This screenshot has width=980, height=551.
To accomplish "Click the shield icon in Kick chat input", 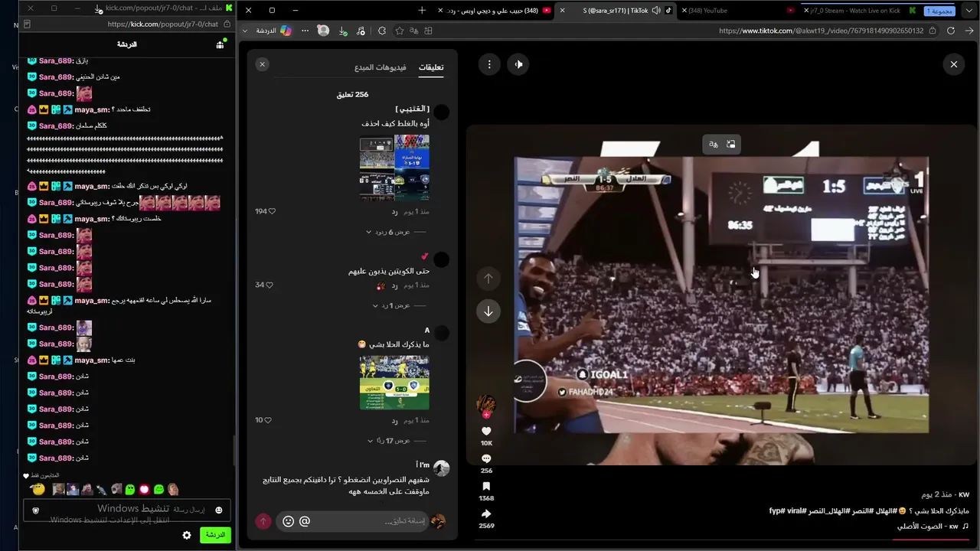I will (x=35, y=510).
